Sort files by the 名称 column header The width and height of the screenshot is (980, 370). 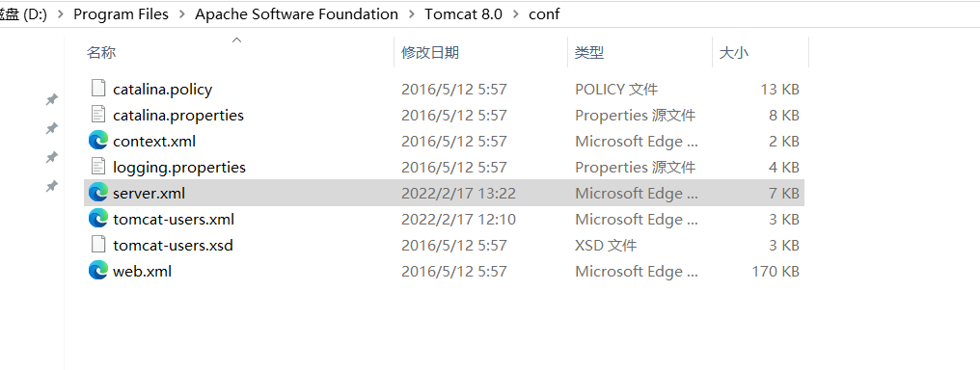click(x=100, y=52)
